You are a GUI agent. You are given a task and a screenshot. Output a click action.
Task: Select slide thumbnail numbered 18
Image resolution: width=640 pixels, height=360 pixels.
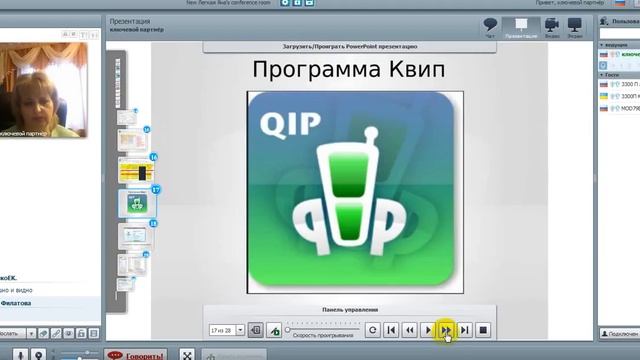(x=136, y=236)
